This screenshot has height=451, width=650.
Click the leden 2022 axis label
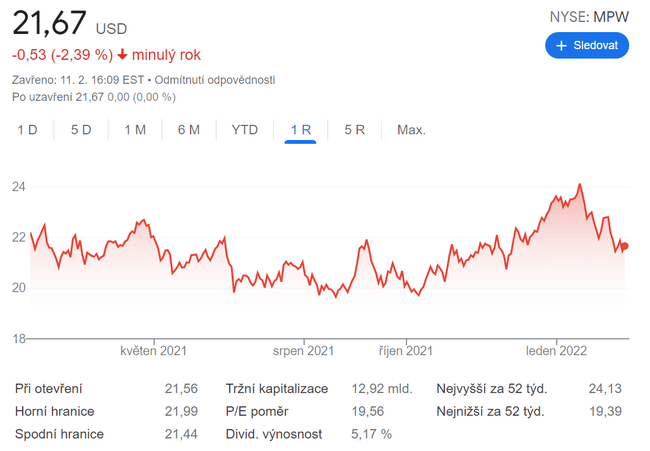pos(557,351)
